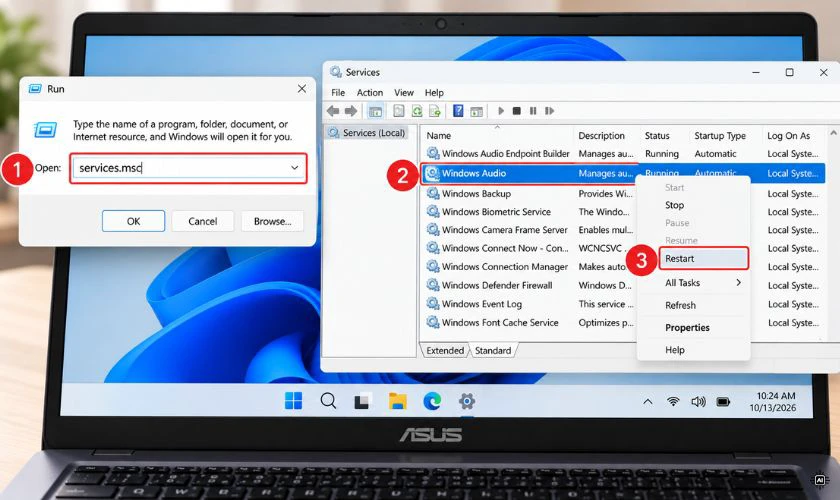Click OK in the Run dialog
The image size is (840, 500).
[133, 221]
